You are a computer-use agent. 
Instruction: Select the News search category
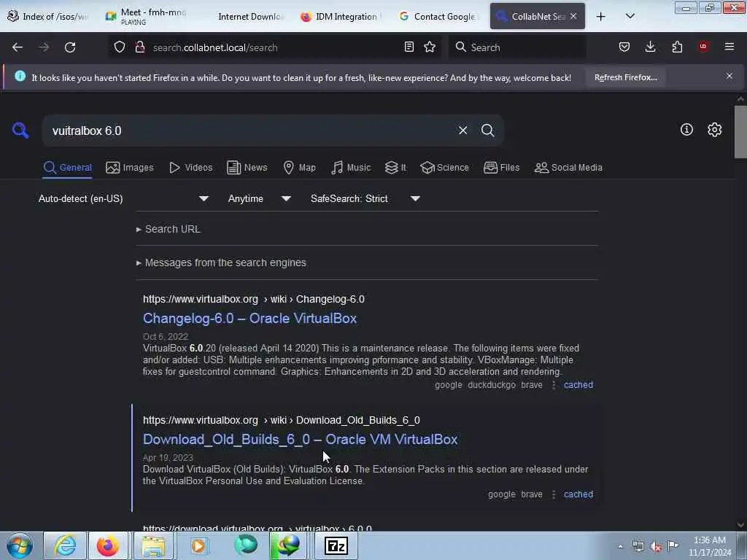pos(247,168)
